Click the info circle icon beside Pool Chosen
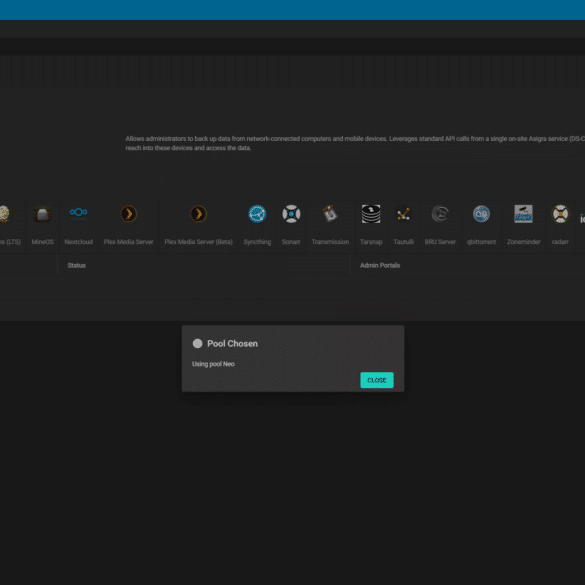585x585 pixels. (197, 344)
